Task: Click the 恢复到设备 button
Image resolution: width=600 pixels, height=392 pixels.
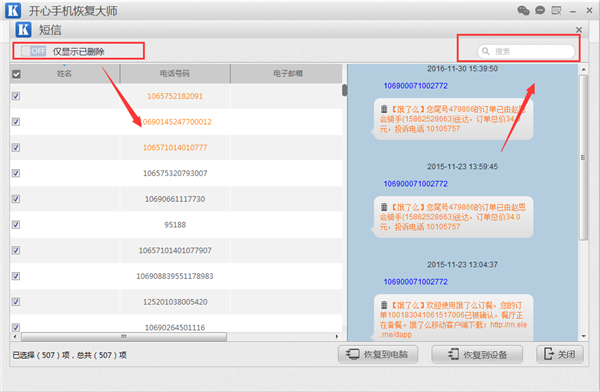Action: (x=477, y=354)
